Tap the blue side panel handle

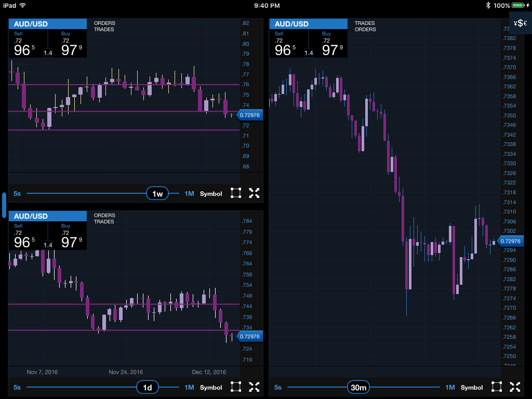pos(4,201)
